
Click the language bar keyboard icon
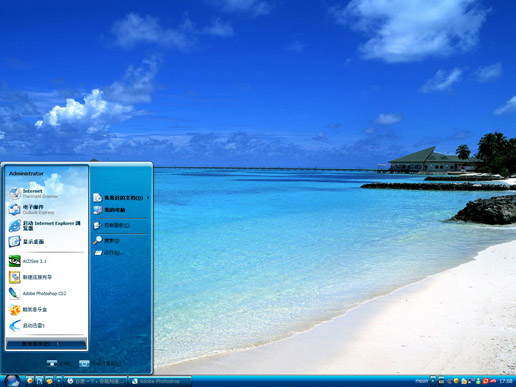[x=441, y=381]
